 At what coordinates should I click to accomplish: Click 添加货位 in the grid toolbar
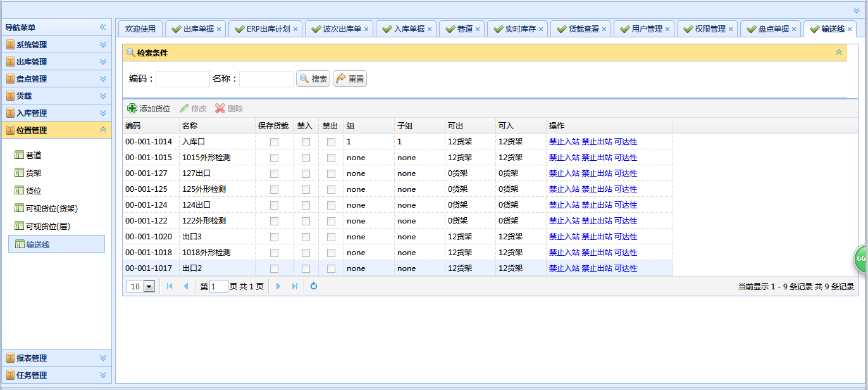point(149,108)
